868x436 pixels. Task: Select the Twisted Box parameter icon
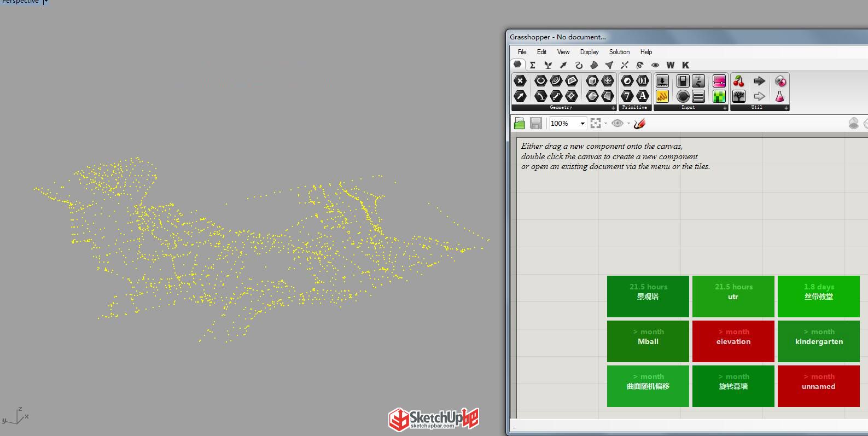coord(608,96)
